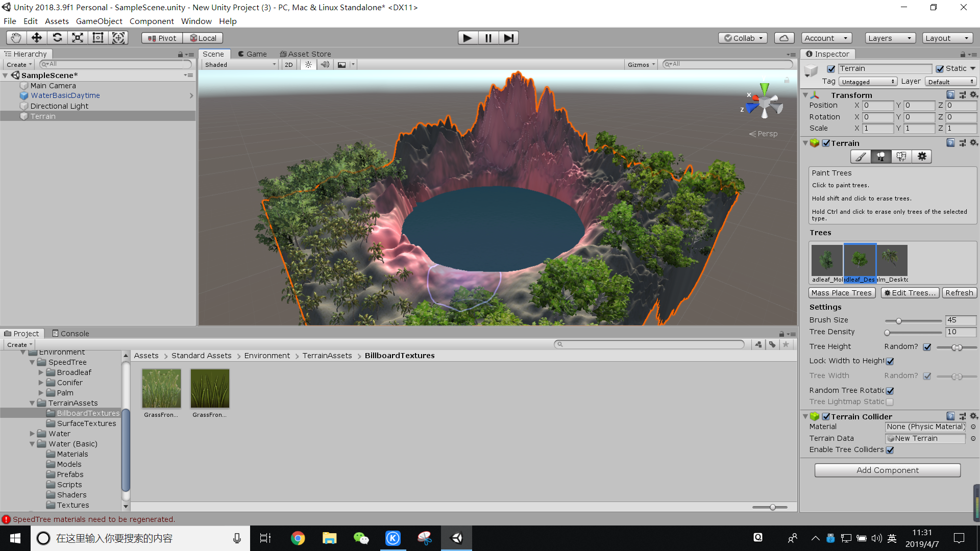Open the Layers dropdown

click(x=890, y=38)
